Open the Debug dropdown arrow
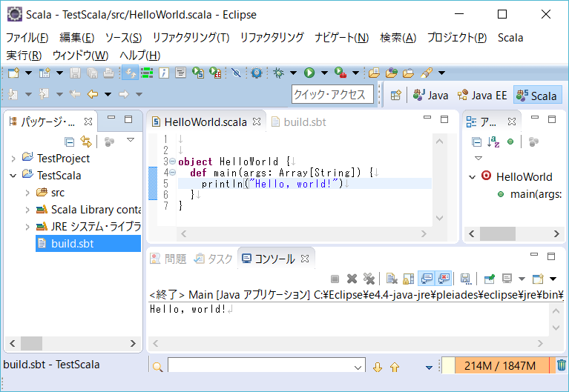The width and height of the screenshot is (569, 392). point(293,73)
